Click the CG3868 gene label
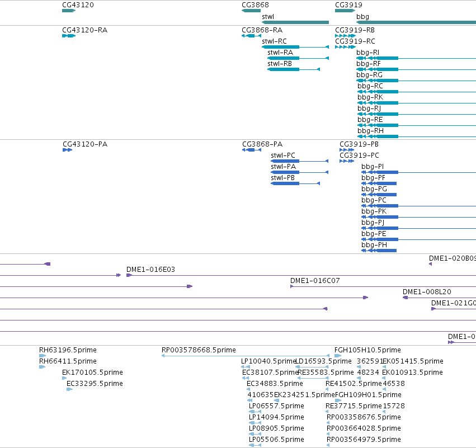 tap(255, 5)
